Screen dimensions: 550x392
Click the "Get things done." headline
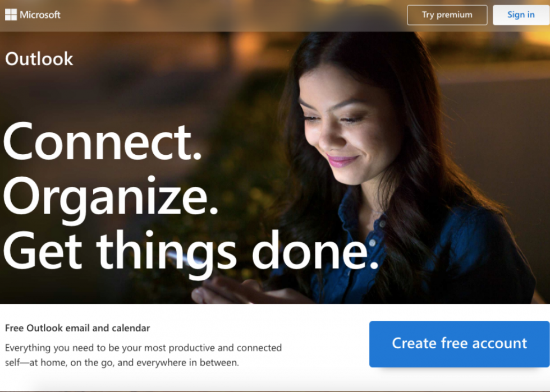pyautogui.click(x=191, y=252)
